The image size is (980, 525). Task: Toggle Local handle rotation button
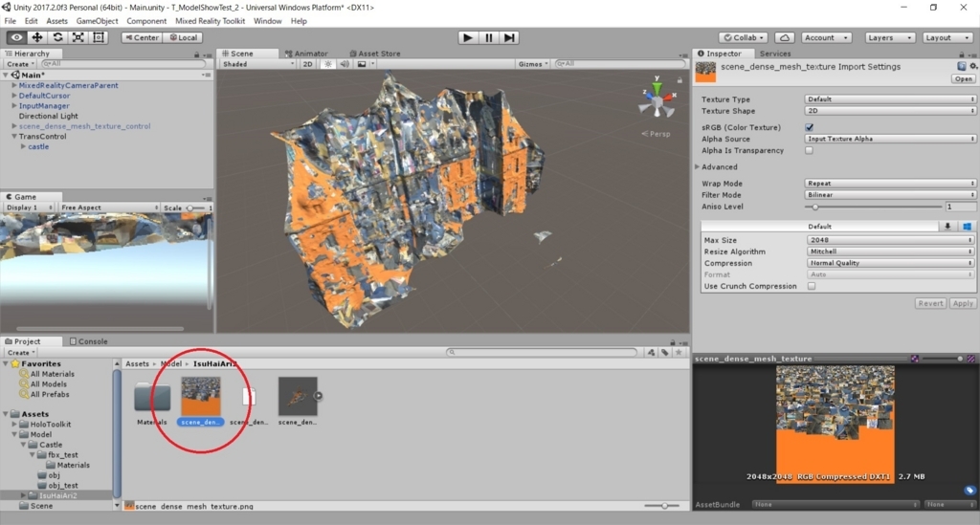pos(184,37)
